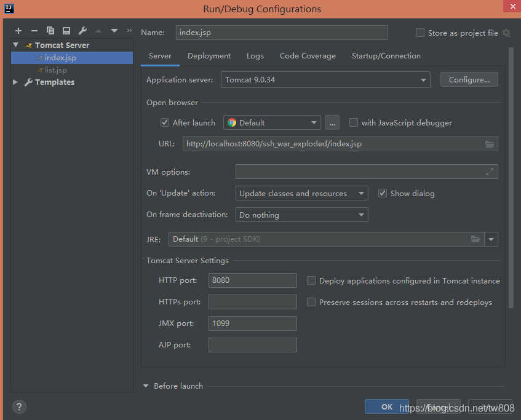Viewport: 521px width, 420px height.
Task: Click the JRE folder browse icon
Action: (x=475, y=239)
